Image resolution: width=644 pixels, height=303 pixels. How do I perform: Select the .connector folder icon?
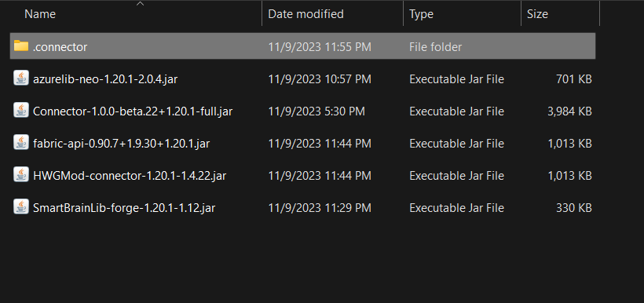coord(21,46)
